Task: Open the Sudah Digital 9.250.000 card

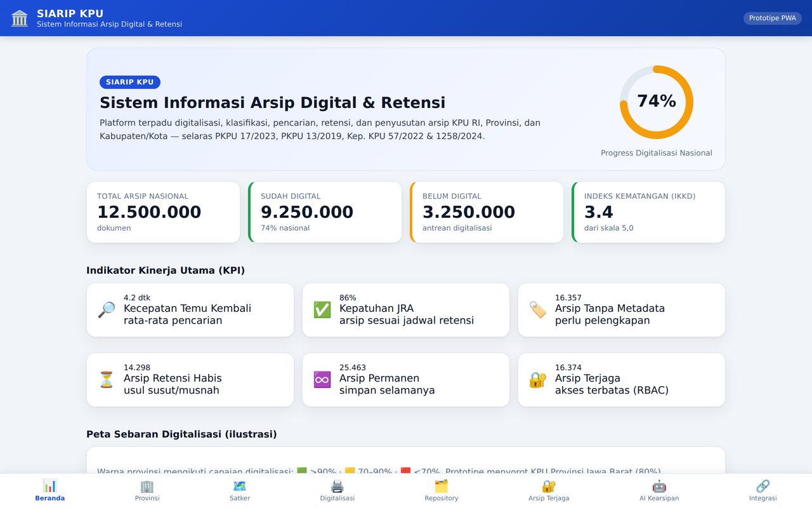Action: pos(325,212)
